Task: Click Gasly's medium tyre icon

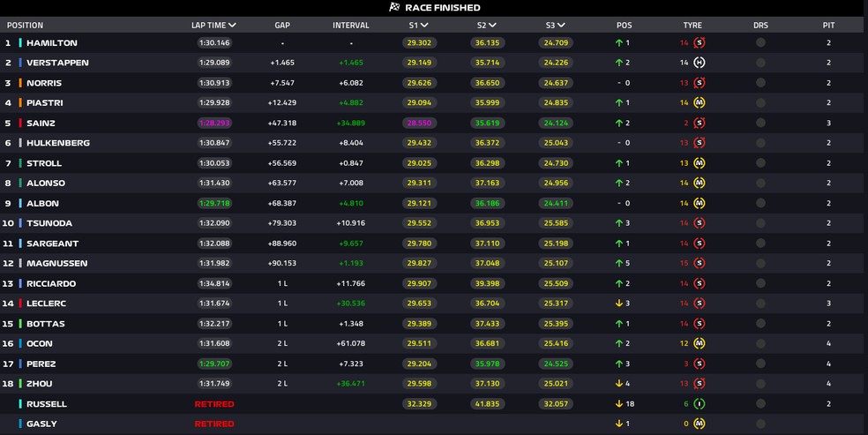Action: tap(700, 424)
